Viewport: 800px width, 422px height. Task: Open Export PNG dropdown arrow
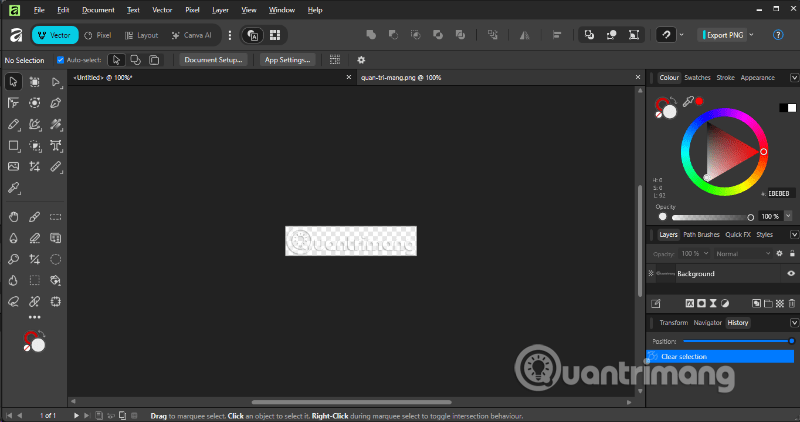pos(752,35)
